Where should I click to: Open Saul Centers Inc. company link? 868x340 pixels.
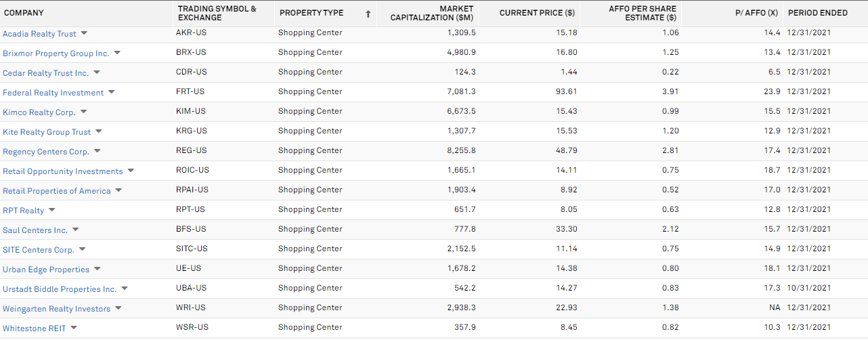(x=35, y=230)
